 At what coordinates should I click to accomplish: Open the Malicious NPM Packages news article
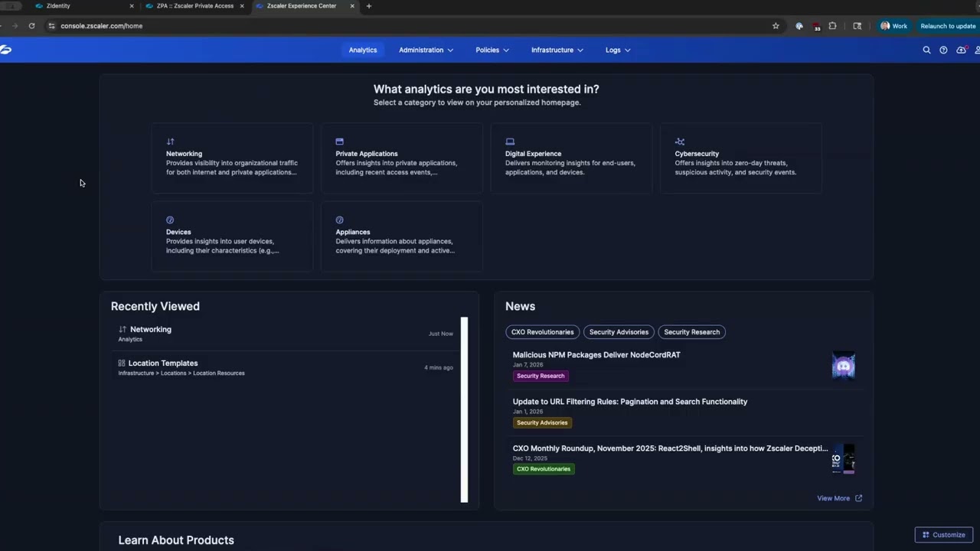pos(596,355)
